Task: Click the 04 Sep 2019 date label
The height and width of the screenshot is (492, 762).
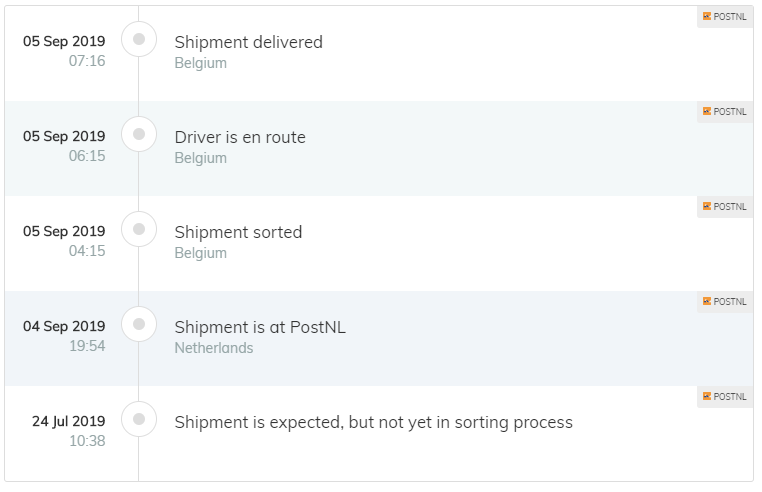Action: [x=64, y=326]
